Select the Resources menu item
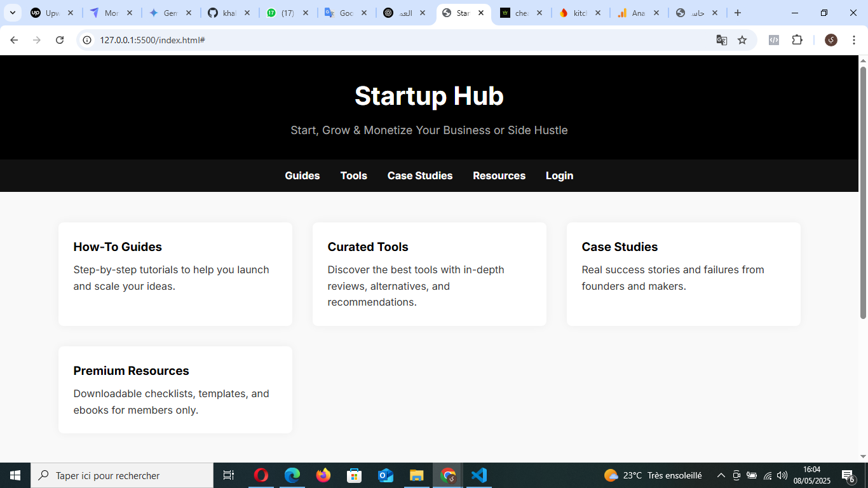 [499, 176]
